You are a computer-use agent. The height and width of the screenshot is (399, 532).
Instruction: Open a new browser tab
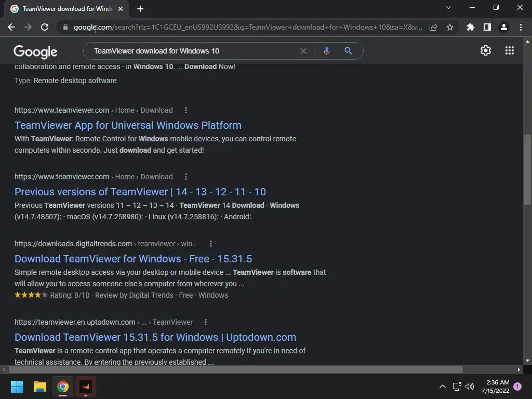pos(140,9)
